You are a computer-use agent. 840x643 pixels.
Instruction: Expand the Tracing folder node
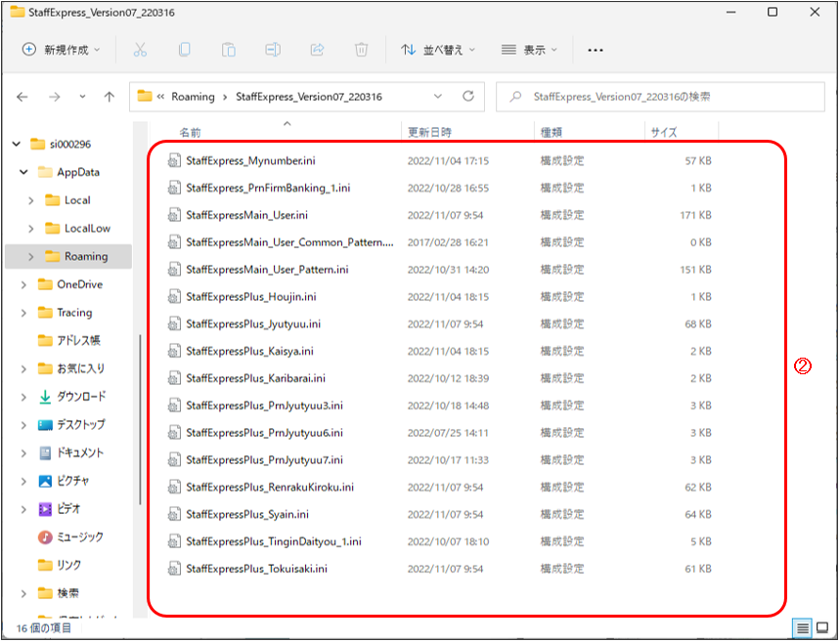point(23,313)
